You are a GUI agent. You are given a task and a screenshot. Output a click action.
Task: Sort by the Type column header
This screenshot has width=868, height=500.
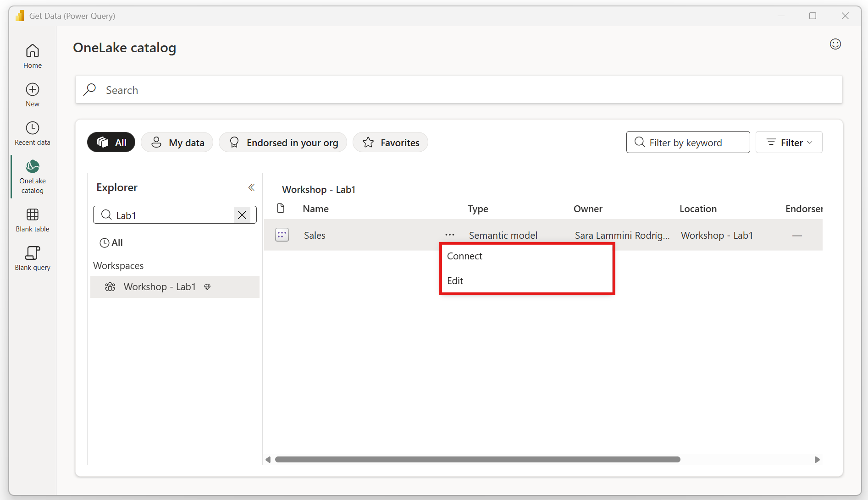[478, 209]
